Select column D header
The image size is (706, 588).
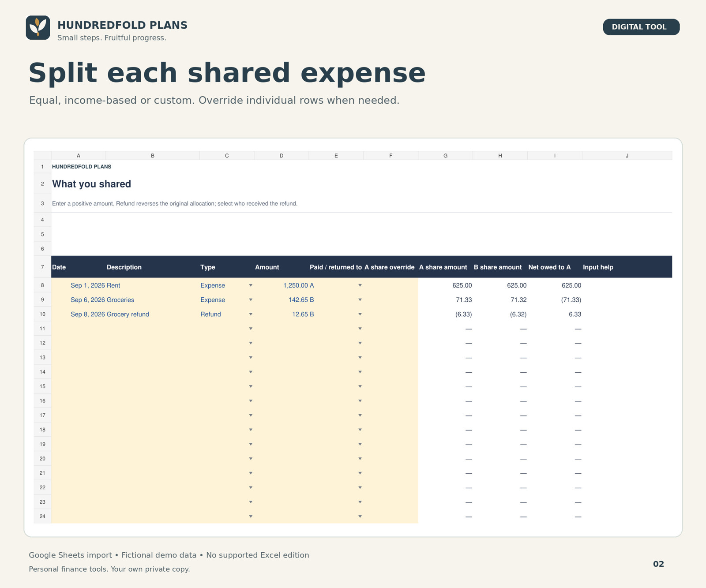(x=282, y=156)
